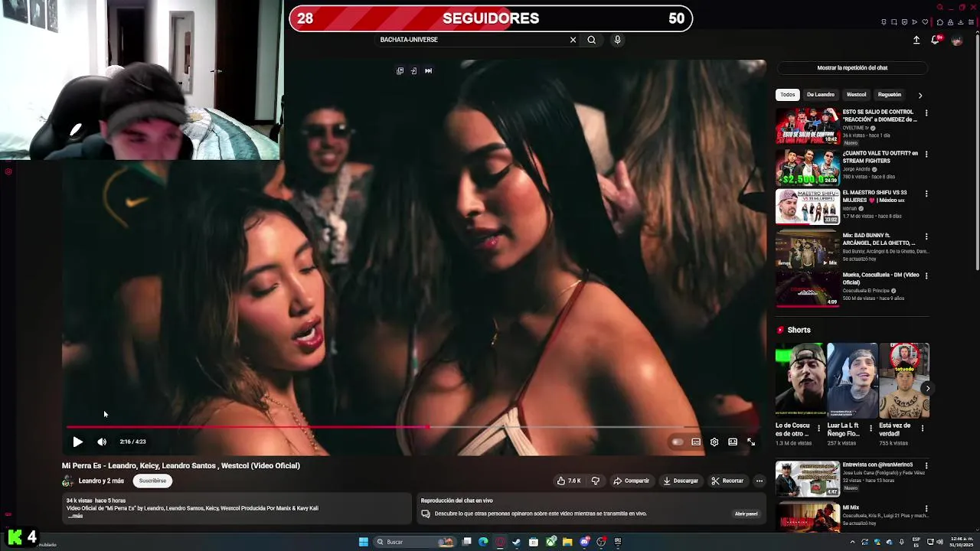Open options for Entrevista con @IvanMerino5 video
The image size is (980, 551).
926,466
